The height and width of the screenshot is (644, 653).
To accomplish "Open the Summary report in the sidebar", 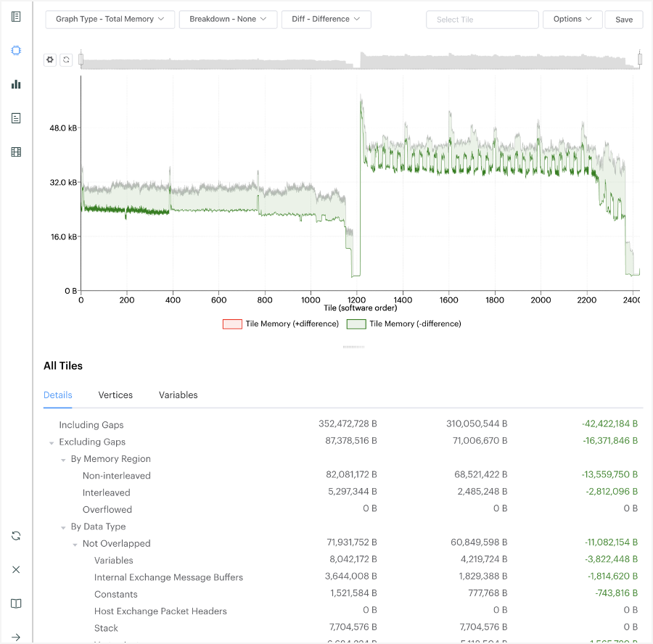I will (x=15, y=17).
